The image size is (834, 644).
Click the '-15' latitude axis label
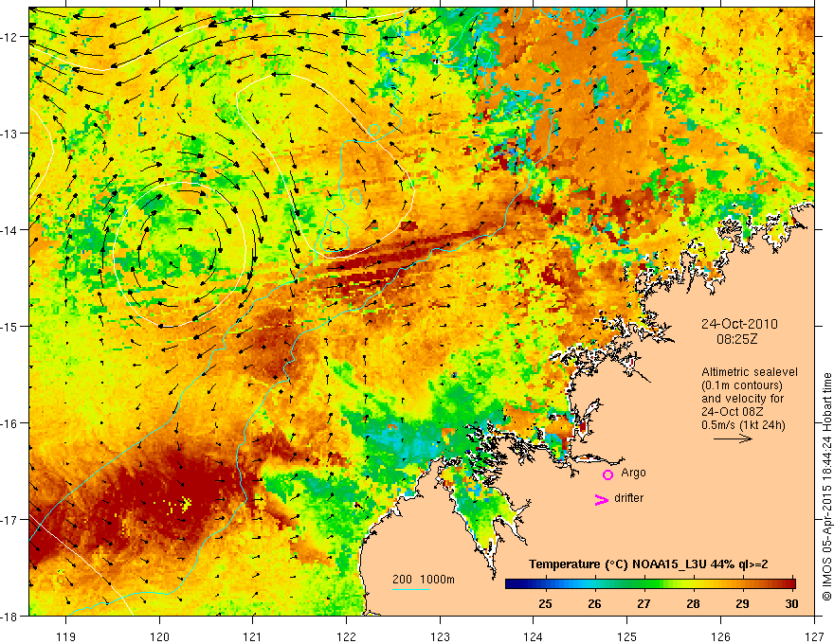tap(9, 326)
